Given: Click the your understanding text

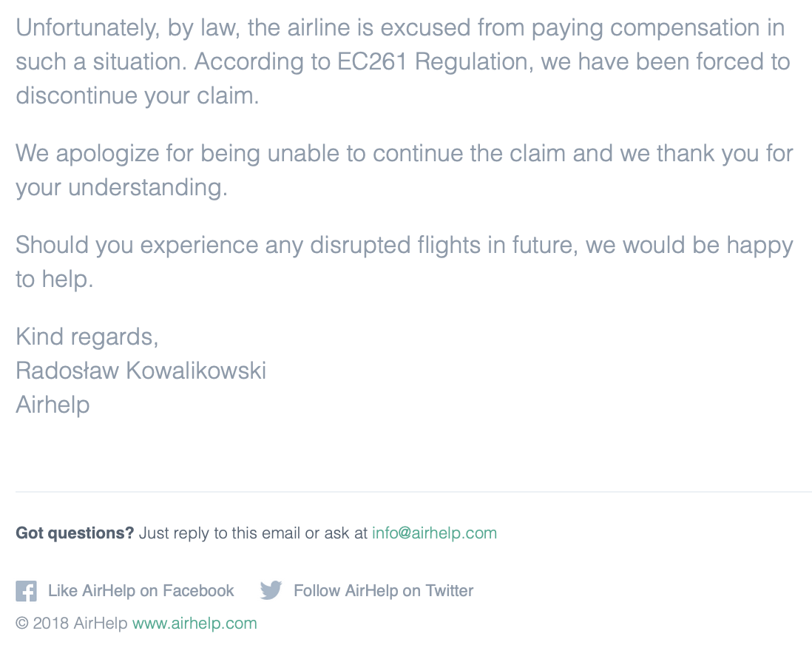Looking at the screenshot, I should [121, 187].
